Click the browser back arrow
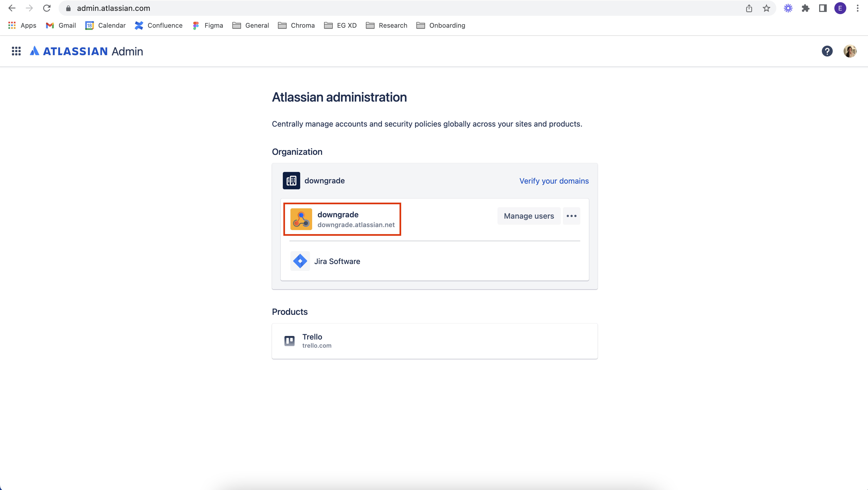868x490 pixels. (x=12, y=8)
